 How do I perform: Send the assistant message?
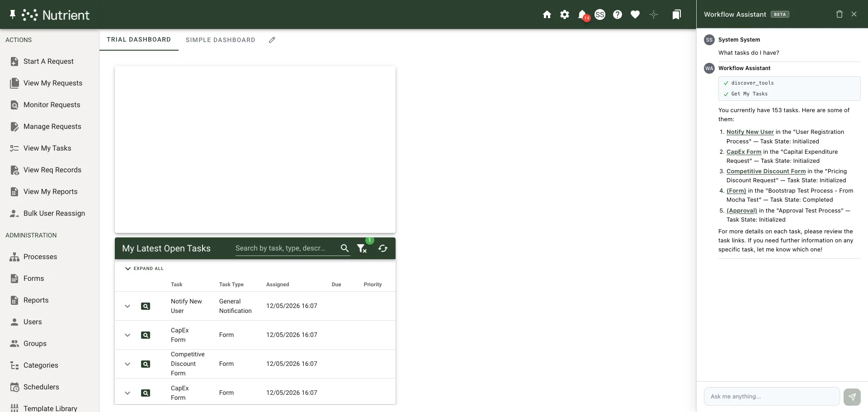852,397
